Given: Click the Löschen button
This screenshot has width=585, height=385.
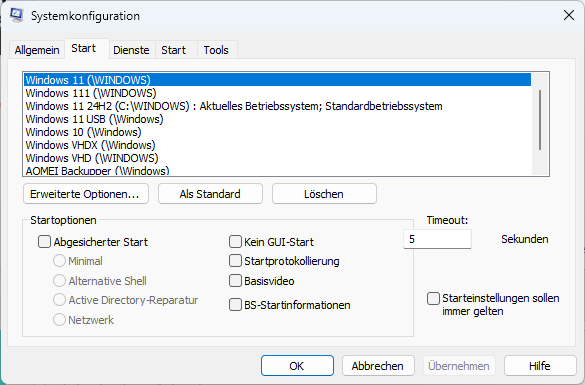Looking at the screenshot, I should [324, 194].
